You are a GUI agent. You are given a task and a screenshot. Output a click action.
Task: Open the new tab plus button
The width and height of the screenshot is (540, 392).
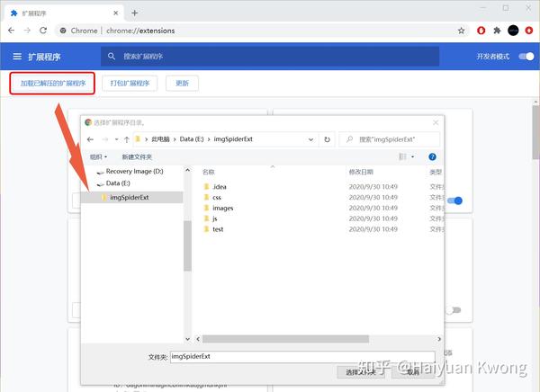coord(135,13)
